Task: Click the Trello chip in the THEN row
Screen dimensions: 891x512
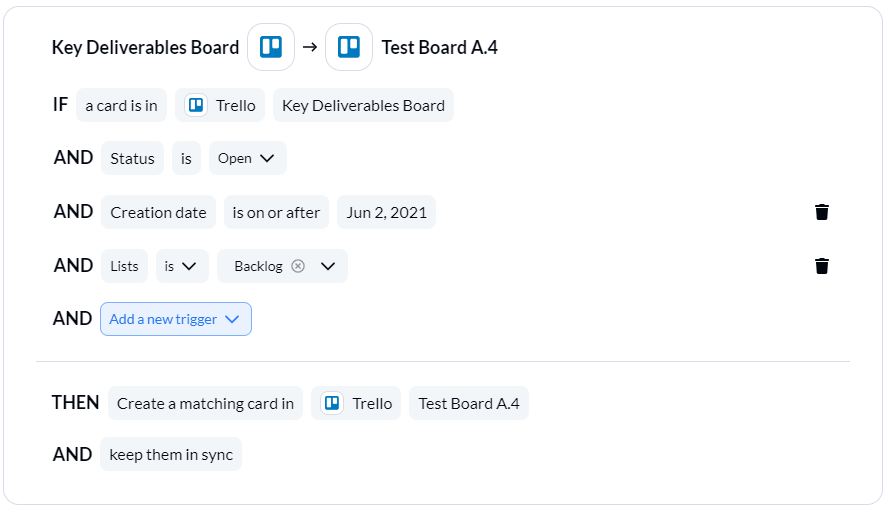Action: tap(356, 403)
